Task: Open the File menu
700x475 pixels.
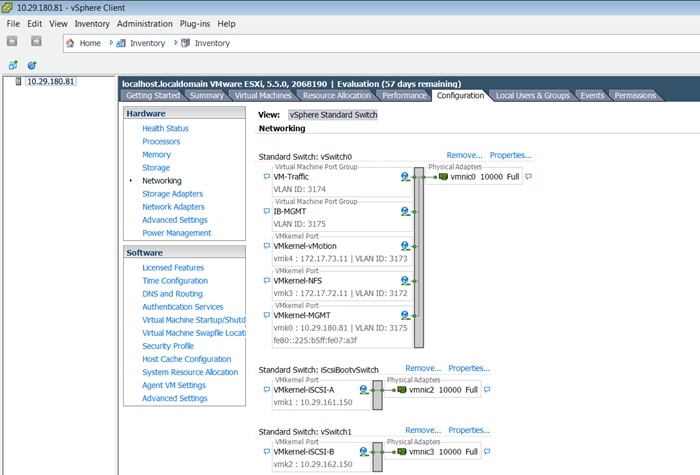Action: coord(13,24)
